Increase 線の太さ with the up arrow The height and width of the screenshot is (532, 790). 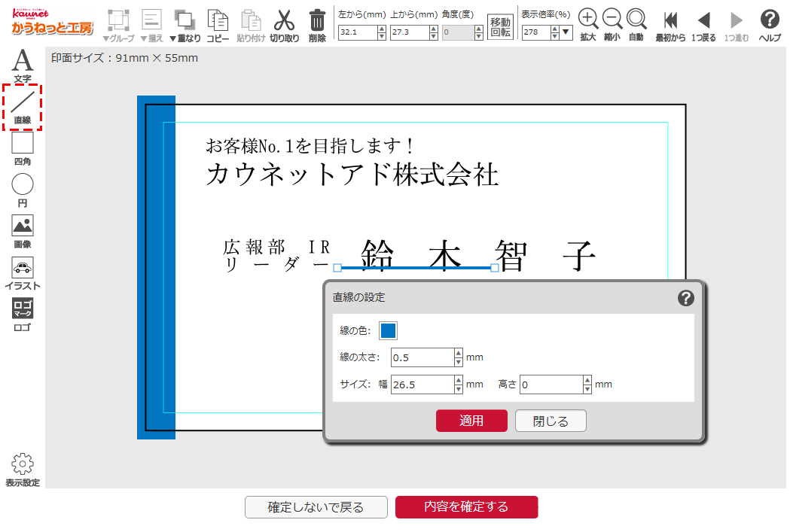(x=459, y=354)
